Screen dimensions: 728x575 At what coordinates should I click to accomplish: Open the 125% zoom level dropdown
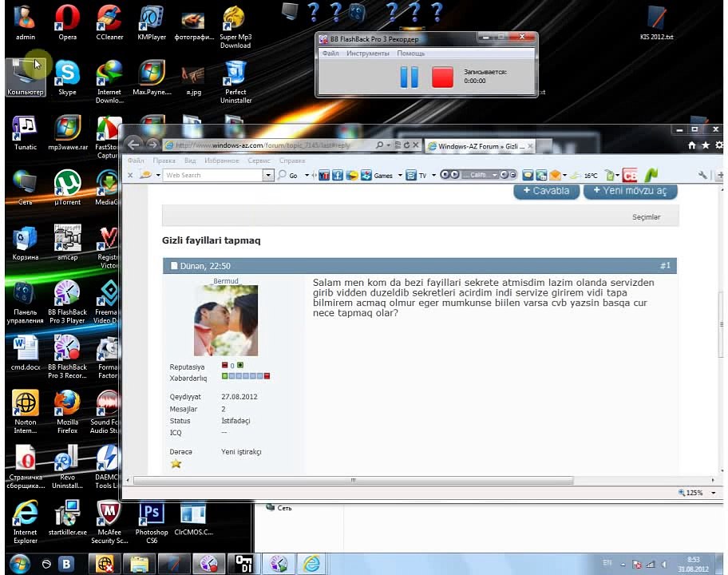pos(713,493)
